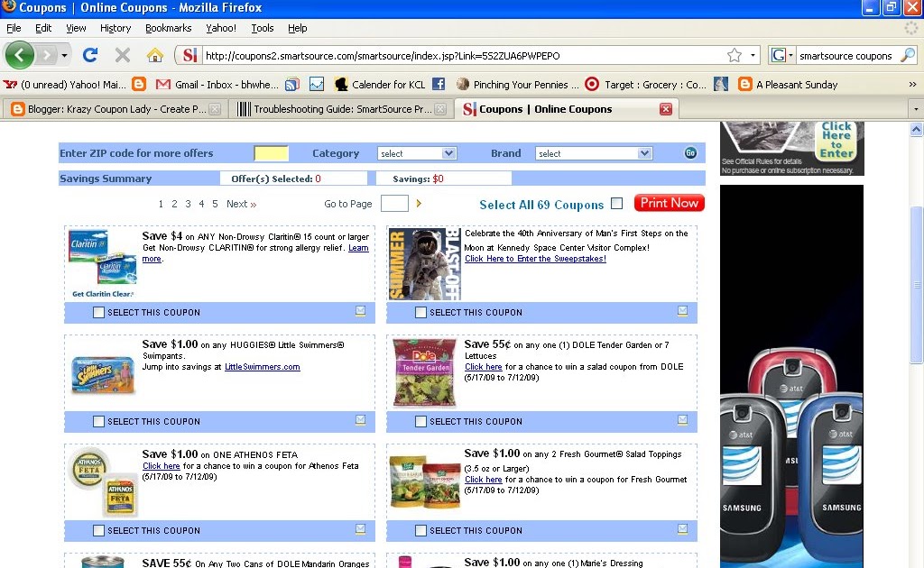Click the email icon on Fresh Gourmet coupon
Screen dimensions: 924x568
pyautogui.click(x=682, y=529)
